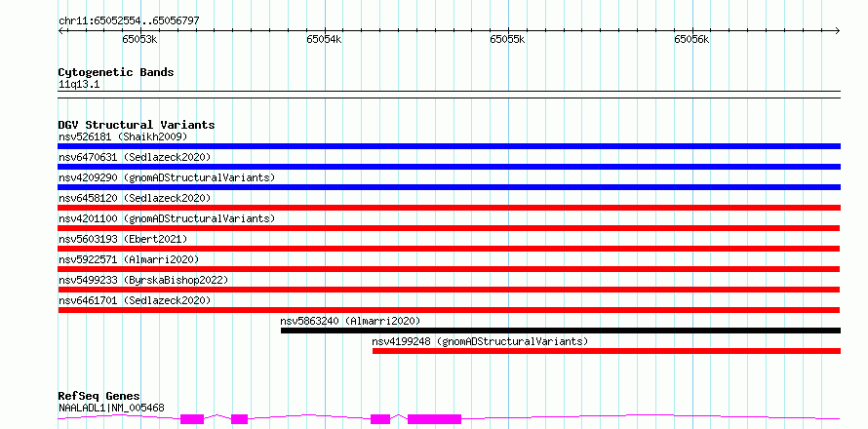
Task: Click third magenta exon of NAALADL1
Action: [380, 419]
